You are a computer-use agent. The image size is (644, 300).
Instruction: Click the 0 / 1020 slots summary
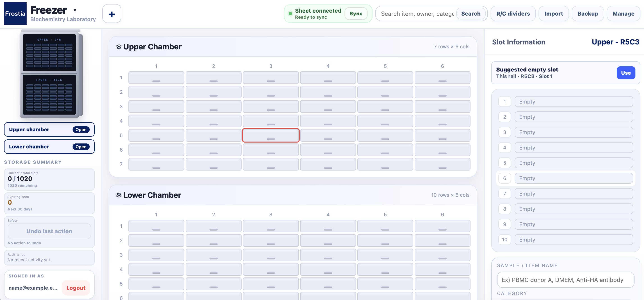[x=49, y=179]
